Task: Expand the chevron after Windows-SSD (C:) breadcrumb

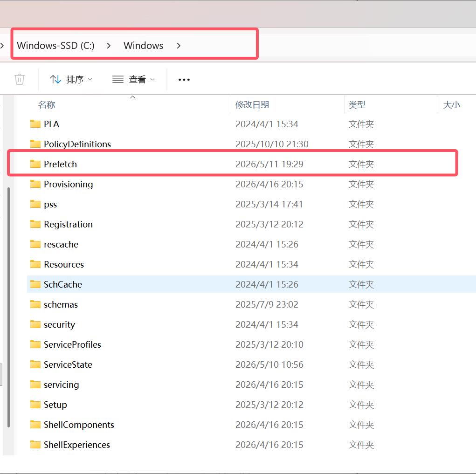Action: point(109,46)
